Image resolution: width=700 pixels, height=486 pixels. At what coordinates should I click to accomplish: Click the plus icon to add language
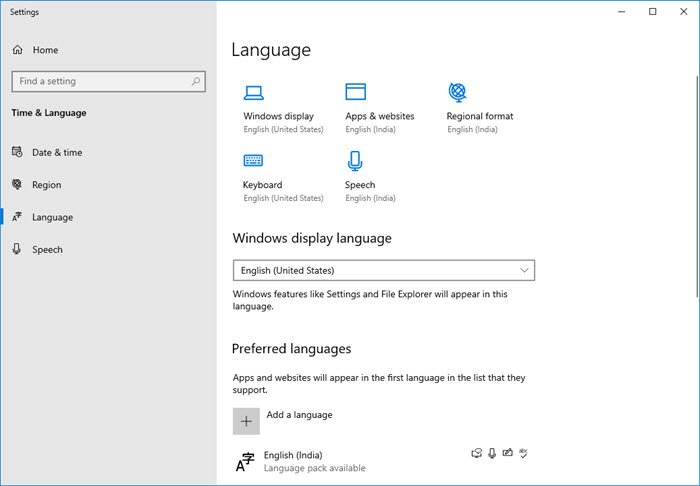click(246, 421)
